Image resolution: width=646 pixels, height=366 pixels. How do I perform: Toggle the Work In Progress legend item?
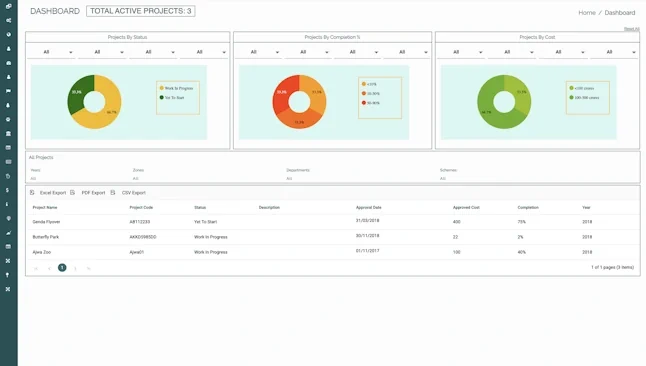pos(176,88)
